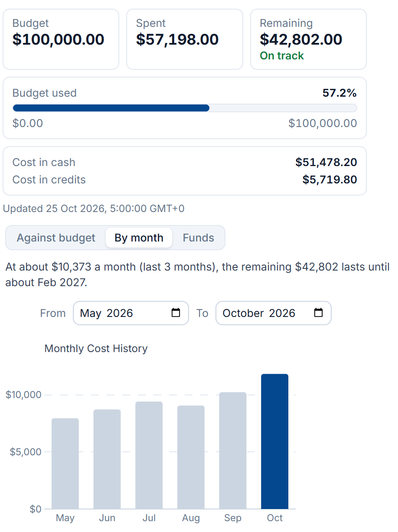The image size is (398, 532).
Task: Click the Sep bar in chart
Action: click(x=233, y=450)
